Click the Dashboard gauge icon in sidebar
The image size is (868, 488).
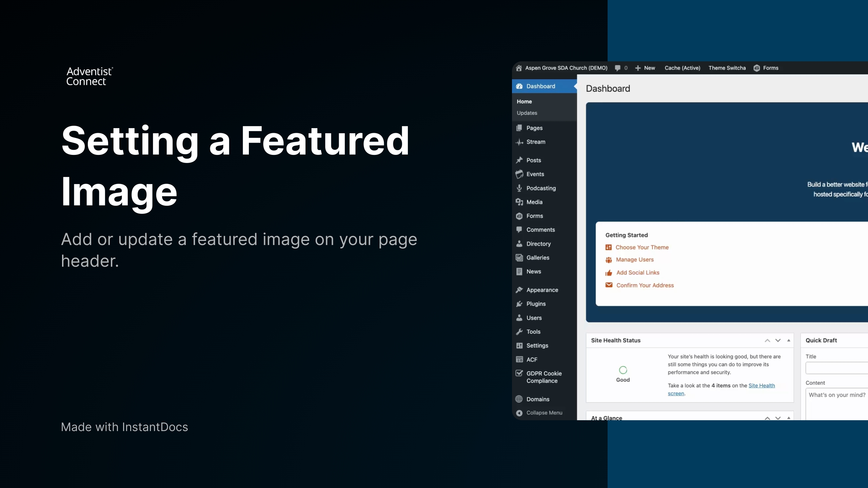(x=519, y=86)
